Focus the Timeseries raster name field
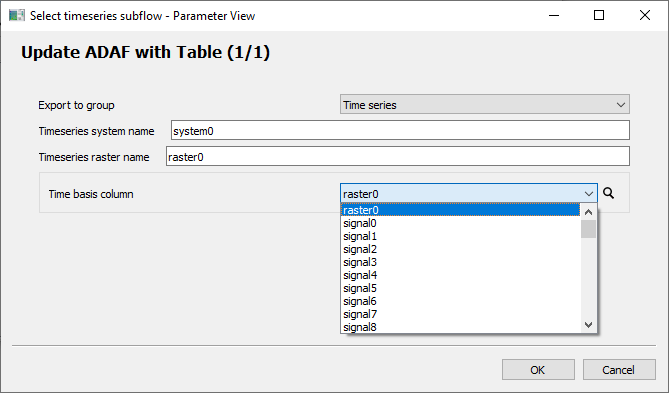Viewport: 669px width, 393px height. point(398,156)
